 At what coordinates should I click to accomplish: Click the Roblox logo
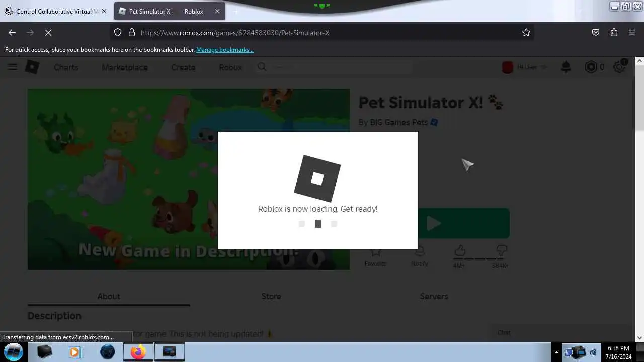(x=32, y=67)
